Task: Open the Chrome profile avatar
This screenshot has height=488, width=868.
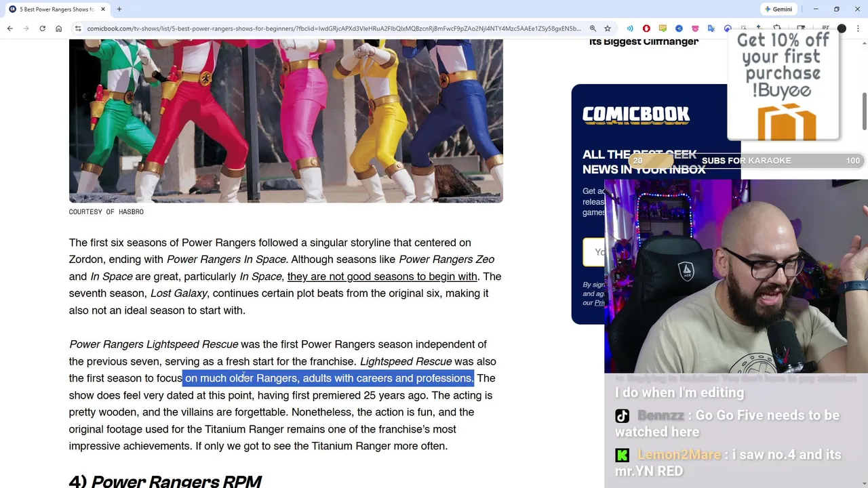Action: pyautogui.click(x=842, y=28)
